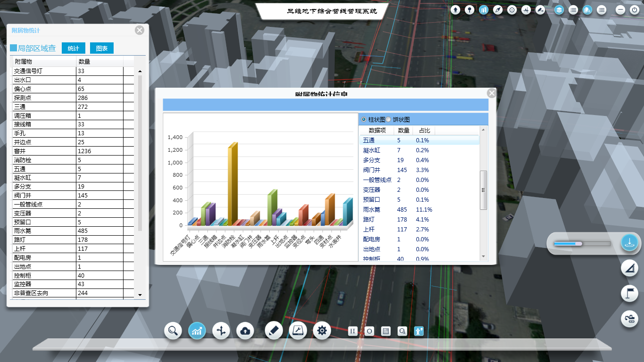Click the excavator icon on right side

point(629,319)
